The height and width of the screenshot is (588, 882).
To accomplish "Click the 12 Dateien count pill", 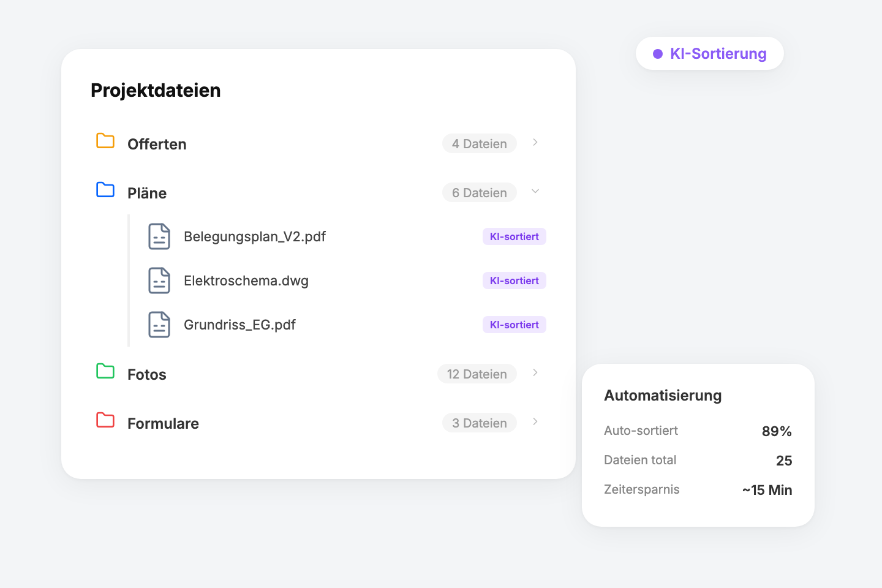I will click(477, 374).
